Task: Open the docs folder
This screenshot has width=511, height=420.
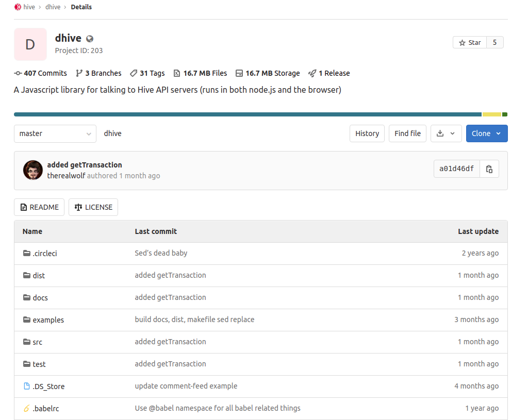Action: point(40,297)
